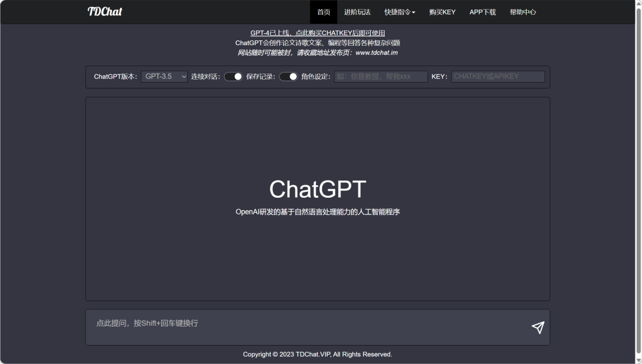The width and height of the screenshot is (642, 364).
Task: Click the OpenAI研发 description text
Action: (317, 212)
